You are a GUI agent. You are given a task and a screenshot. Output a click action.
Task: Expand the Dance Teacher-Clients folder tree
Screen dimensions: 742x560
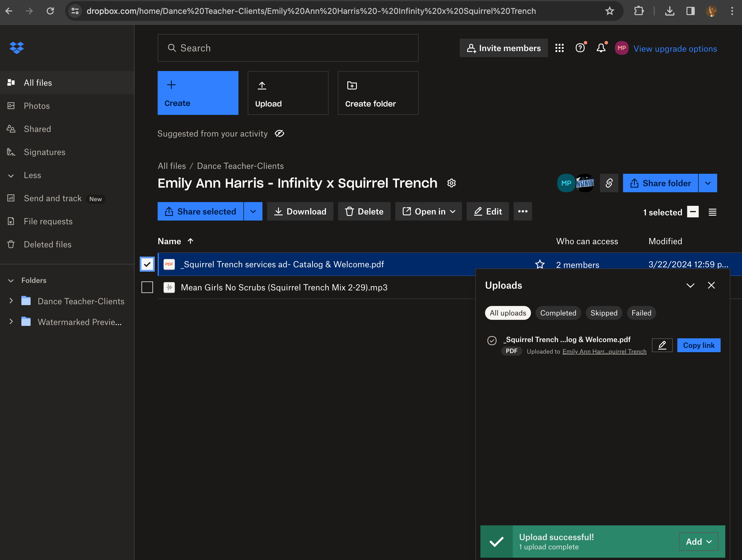pos(11,301)
